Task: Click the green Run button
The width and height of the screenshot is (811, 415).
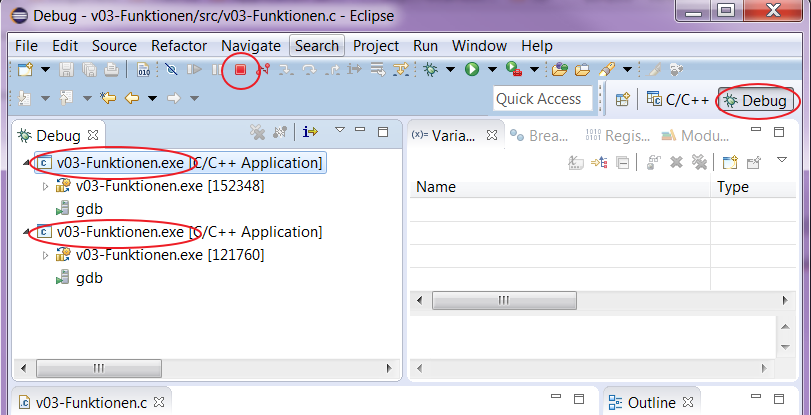Action: [472, 69]
